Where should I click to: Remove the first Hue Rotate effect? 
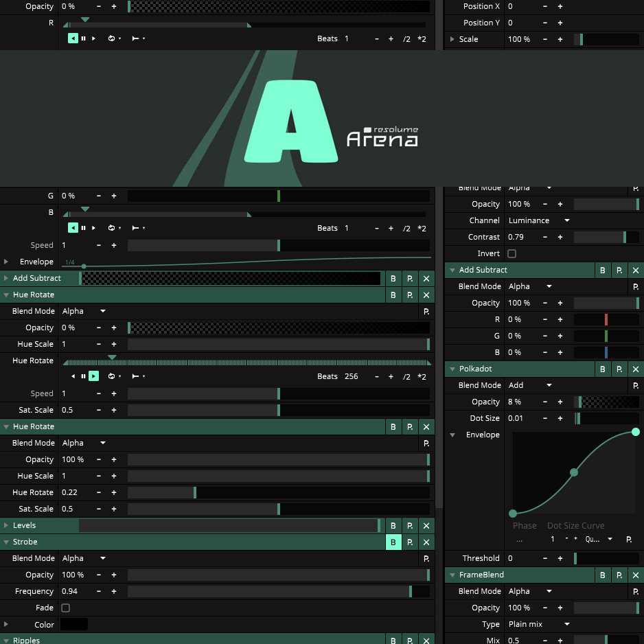(426, 295)
